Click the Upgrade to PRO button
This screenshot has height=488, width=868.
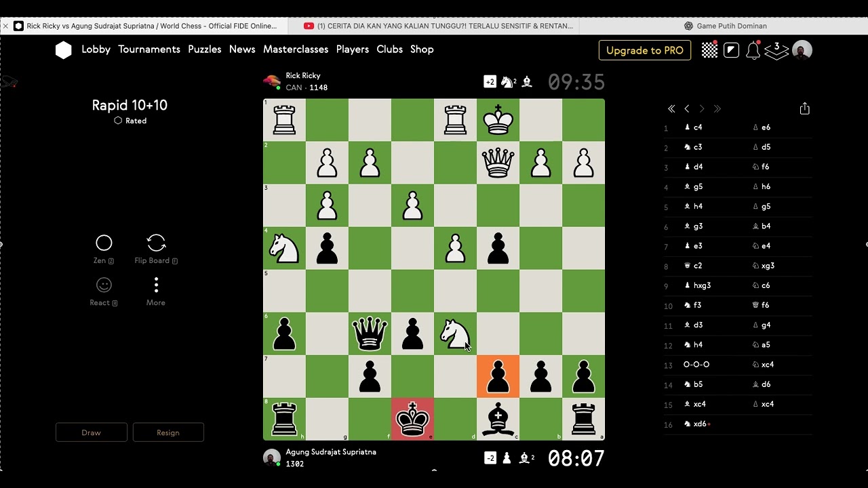pyautogui.click(x=645, y=50)
